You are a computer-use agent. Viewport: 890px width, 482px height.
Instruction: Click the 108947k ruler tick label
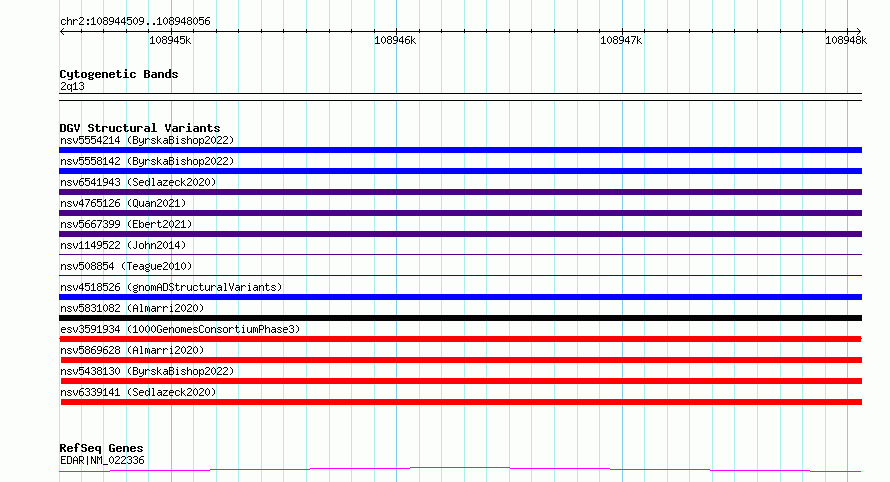pyautogui.click(x=621, y=40)
